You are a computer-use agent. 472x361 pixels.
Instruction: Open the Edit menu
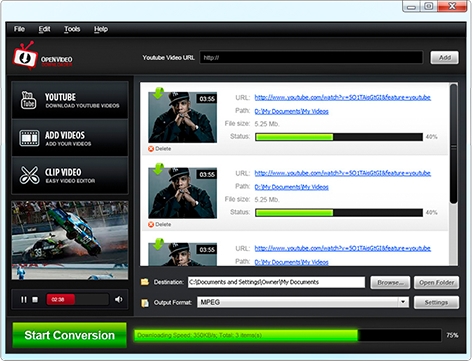(x=44, y=29)
